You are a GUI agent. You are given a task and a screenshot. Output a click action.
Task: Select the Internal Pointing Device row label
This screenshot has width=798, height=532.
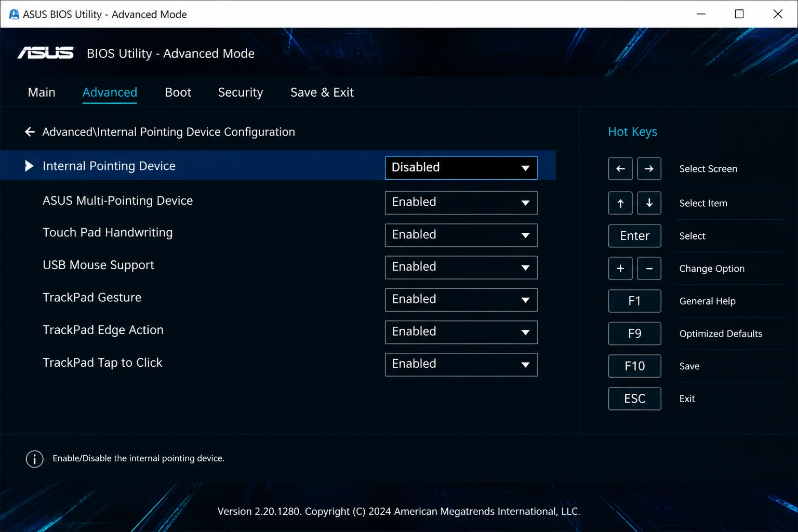(x=109, y=166)
